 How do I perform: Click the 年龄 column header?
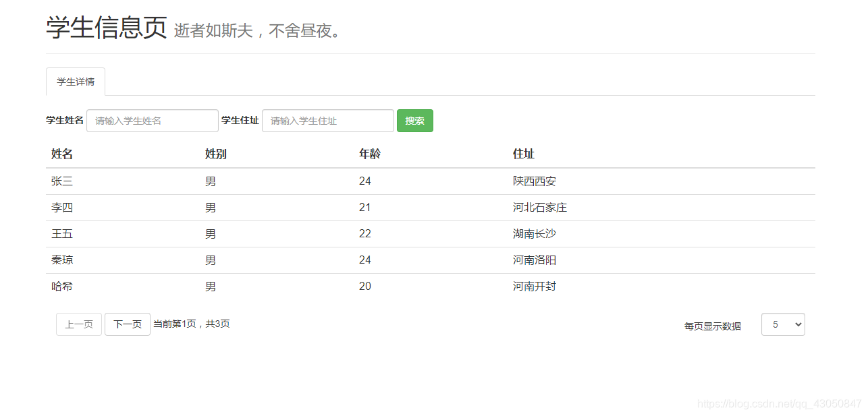(x=370, y=154)
